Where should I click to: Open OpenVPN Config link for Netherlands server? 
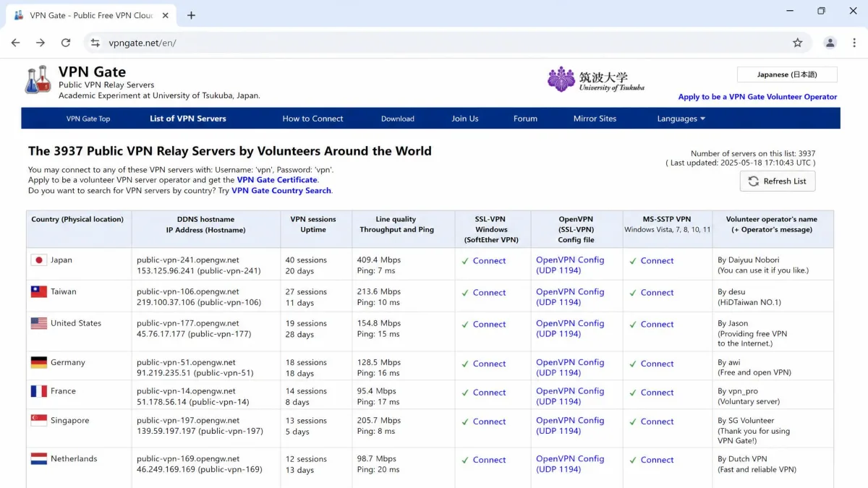570,464
